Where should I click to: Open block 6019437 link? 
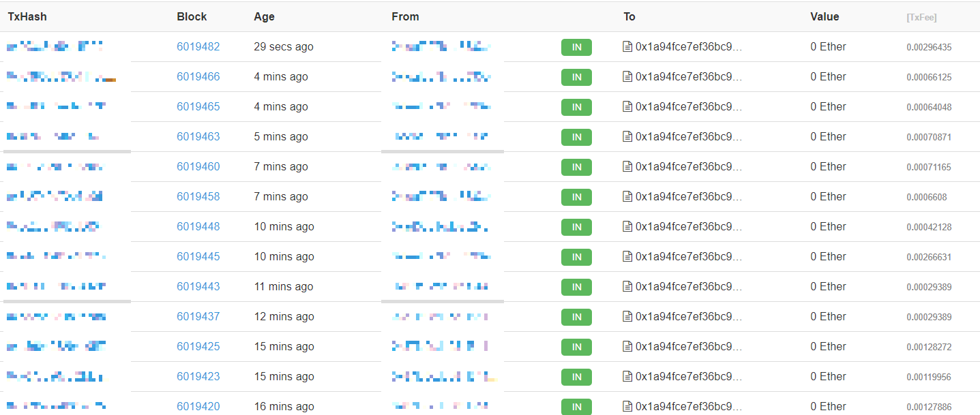tap(198, 317)
